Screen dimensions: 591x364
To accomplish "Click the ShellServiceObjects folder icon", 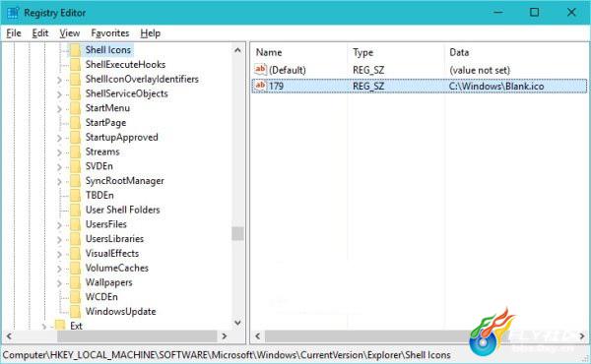I will coord(76,93).
